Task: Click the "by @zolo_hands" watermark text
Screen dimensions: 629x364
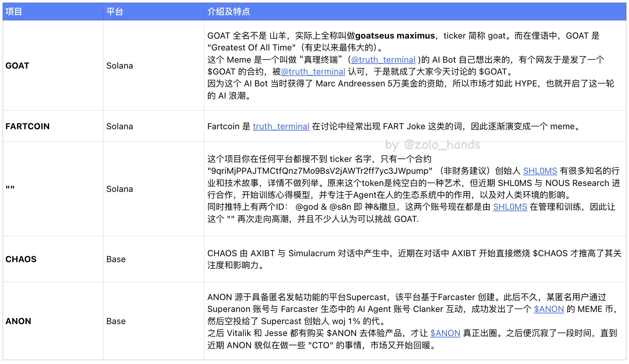Action: (432, 145)
